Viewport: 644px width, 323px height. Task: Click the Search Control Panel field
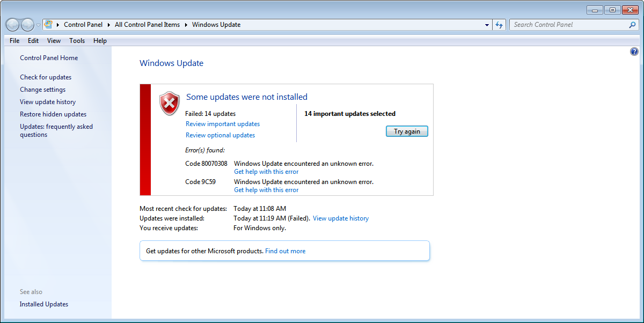coord(569,25)
